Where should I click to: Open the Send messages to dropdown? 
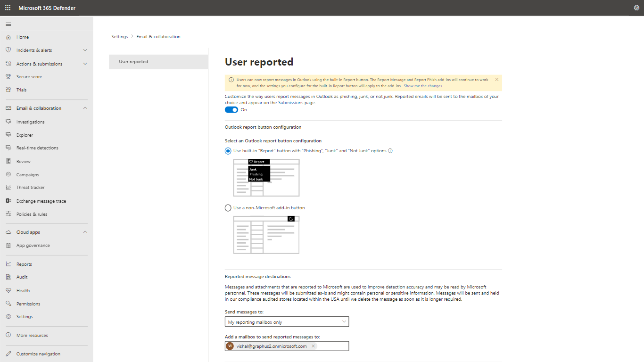[x=287, y=322]
